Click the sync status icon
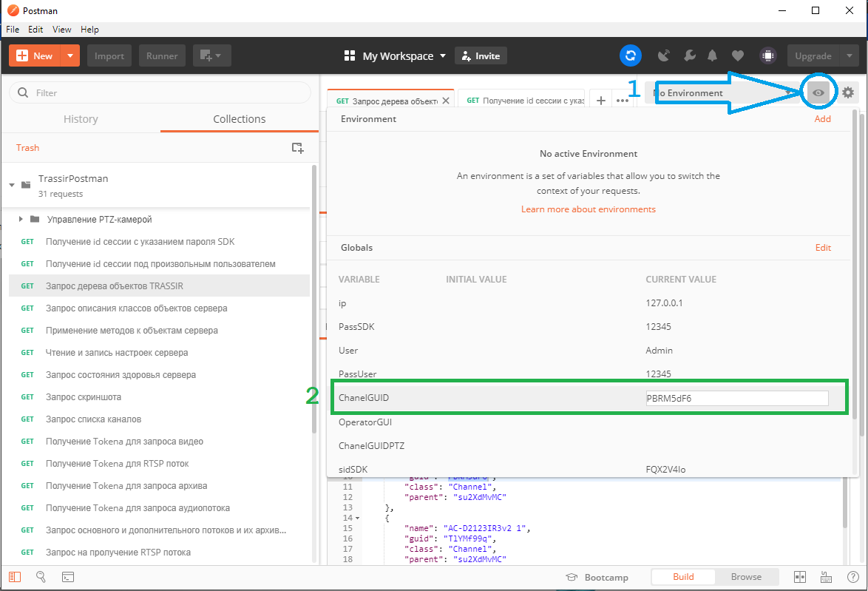This screenshot has width=868, height=591. click(630, 55)
